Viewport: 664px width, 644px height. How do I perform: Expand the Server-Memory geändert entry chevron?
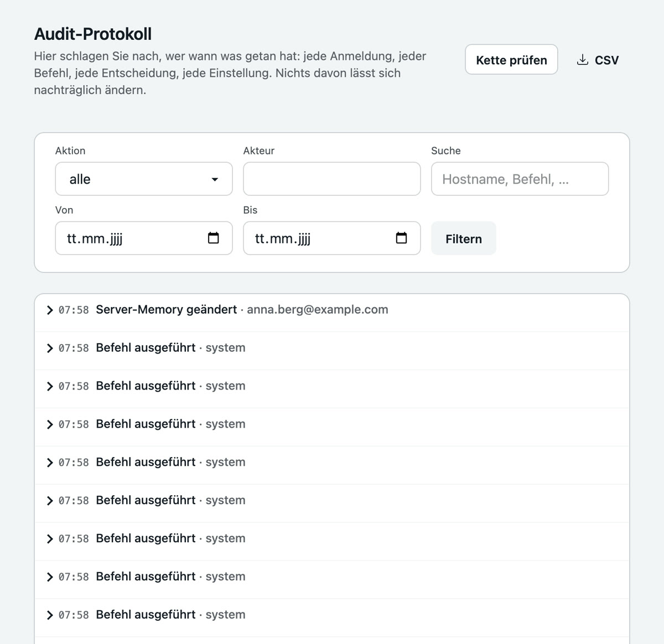(50, 310)
